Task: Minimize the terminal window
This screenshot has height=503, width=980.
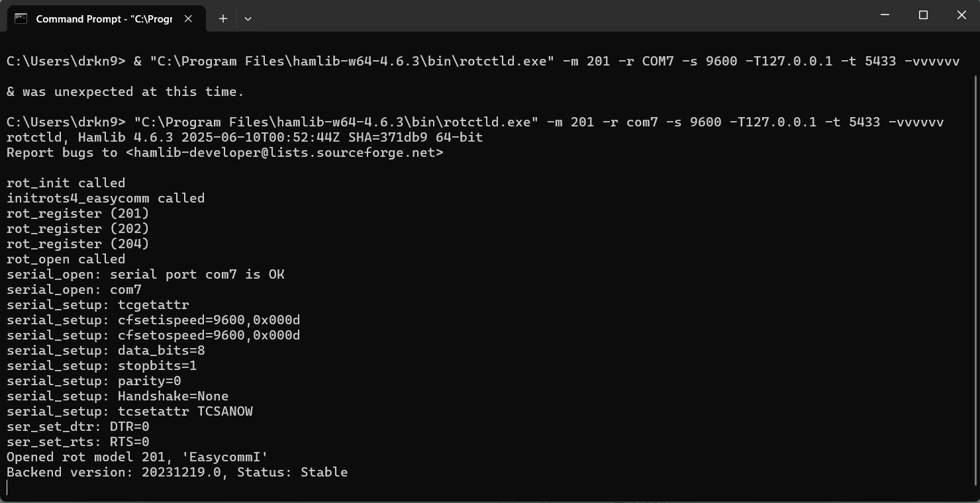Action: click(x=885, y=15)
